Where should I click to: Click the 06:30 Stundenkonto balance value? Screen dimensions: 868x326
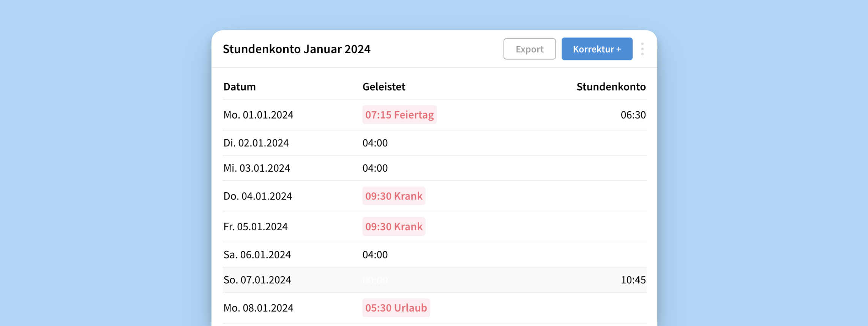[633, 115]
